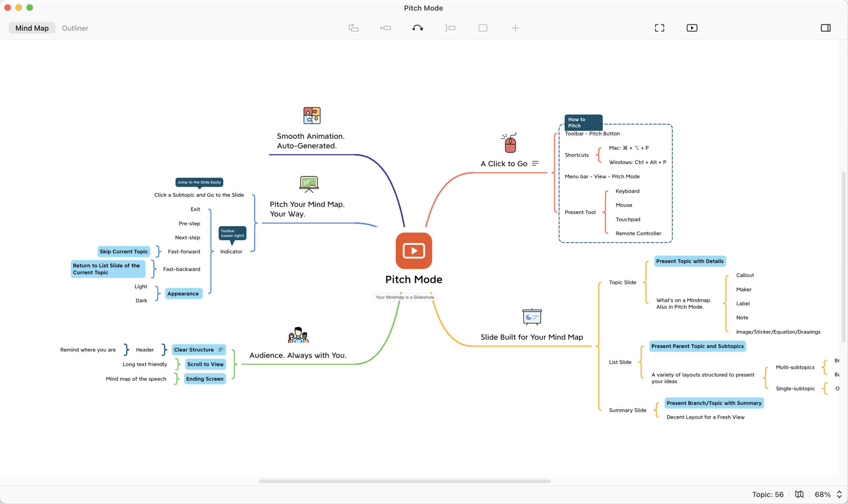Toggle the notes indicator beside 'A Click to Go'
The image size is (848, 504).
[x=535, y=163]
